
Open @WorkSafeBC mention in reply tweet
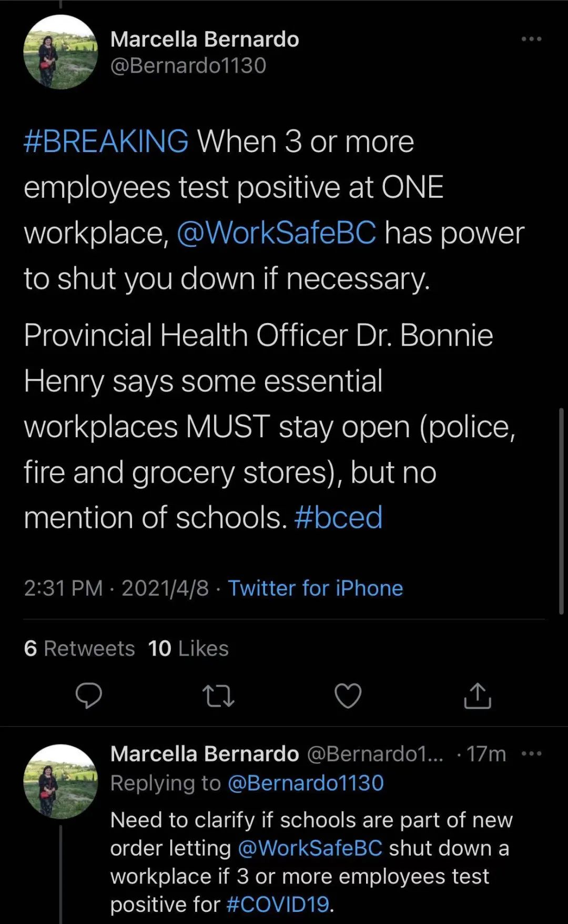(x=310, y=848)
